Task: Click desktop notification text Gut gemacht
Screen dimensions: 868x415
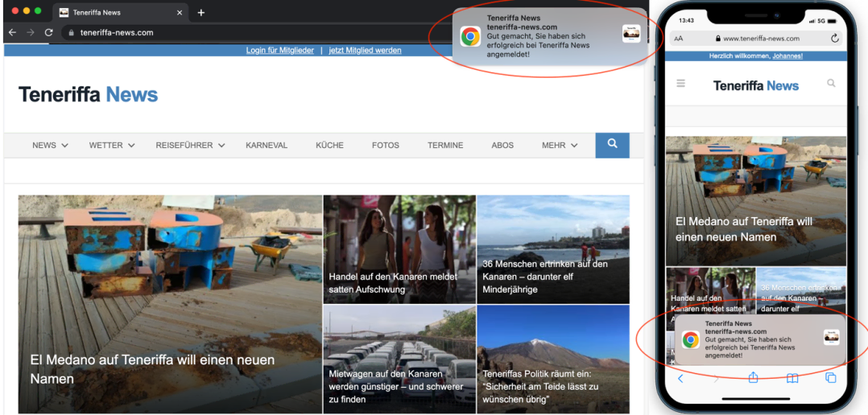Action: coord(538,45)
